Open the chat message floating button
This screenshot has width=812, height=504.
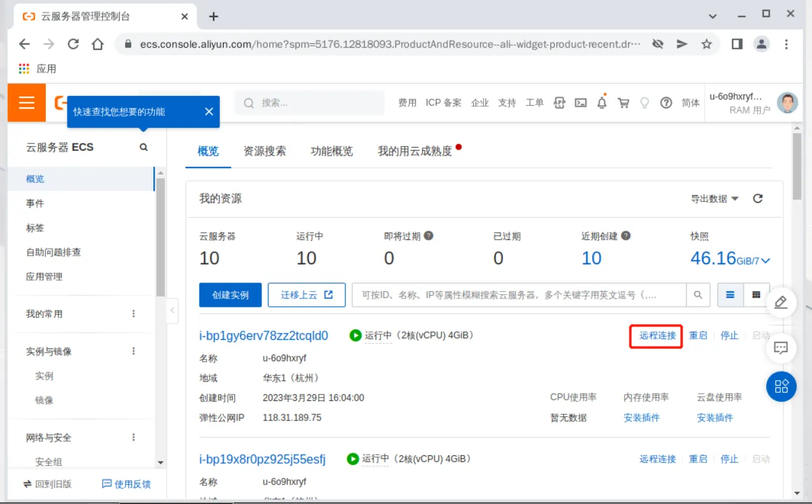(781, 348)
